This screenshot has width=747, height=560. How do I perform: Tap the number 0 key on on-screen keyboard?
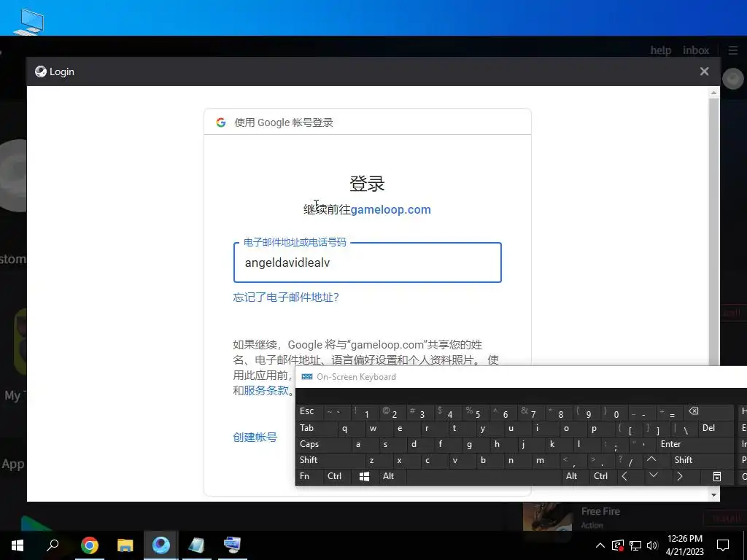(x=614, y=412)
